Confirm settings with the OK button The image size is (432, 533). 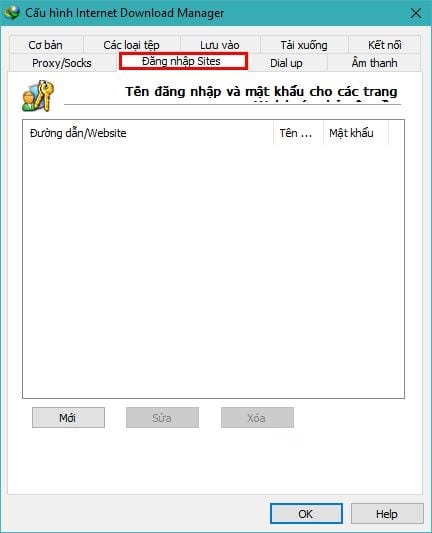point(306,514)
